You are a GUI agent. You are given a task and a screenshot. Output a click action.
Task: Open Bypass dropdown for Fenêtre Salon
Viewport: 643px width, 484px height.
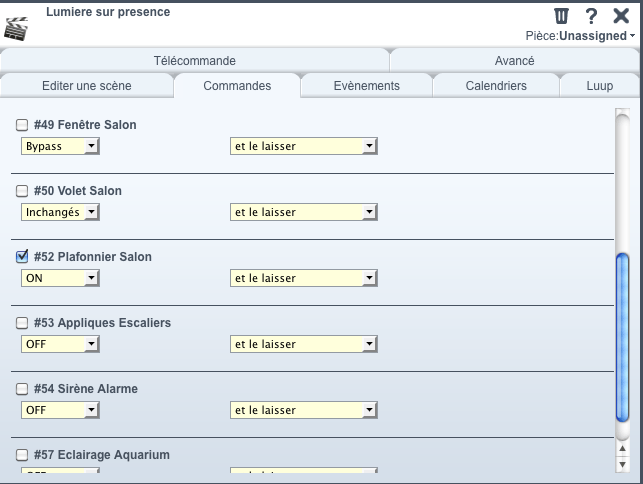point(60,146)
